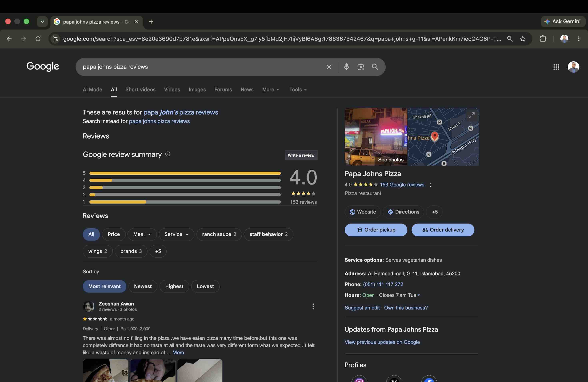This screenshot has height=382, width=588.
Task: Select the All reviews filter chip
Action: tap(91, 234)
